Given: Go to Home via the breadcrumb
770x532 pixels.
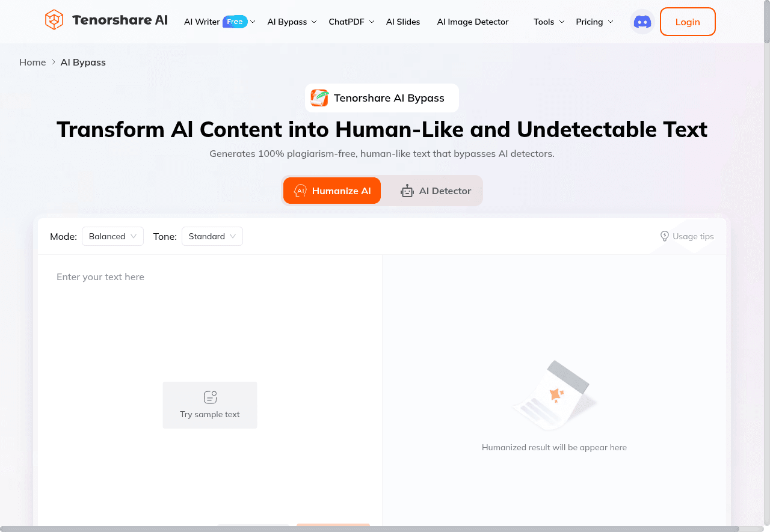Looking at the screenshot, I should [x=32, y=62].
